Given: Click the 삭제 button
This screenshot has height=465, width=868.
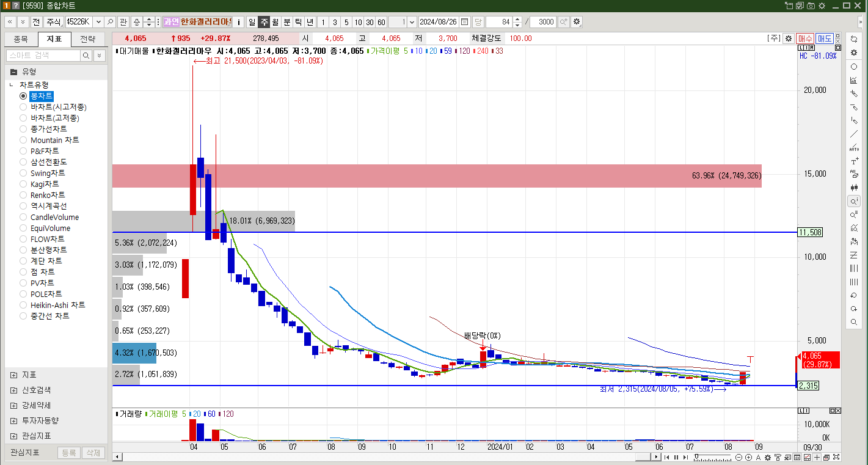Looking at the screenshot, I should click(93, 453).
